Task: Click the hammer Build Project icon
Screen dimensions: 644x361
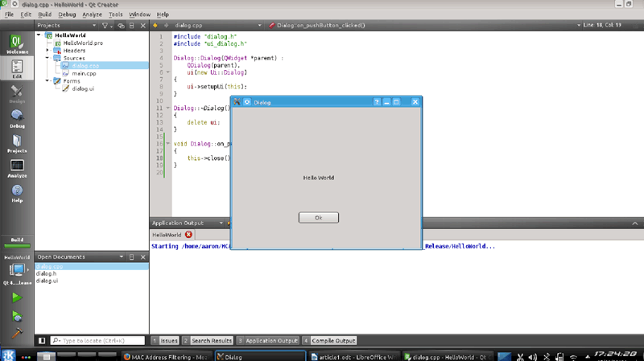Action: (x=17, y=333)
